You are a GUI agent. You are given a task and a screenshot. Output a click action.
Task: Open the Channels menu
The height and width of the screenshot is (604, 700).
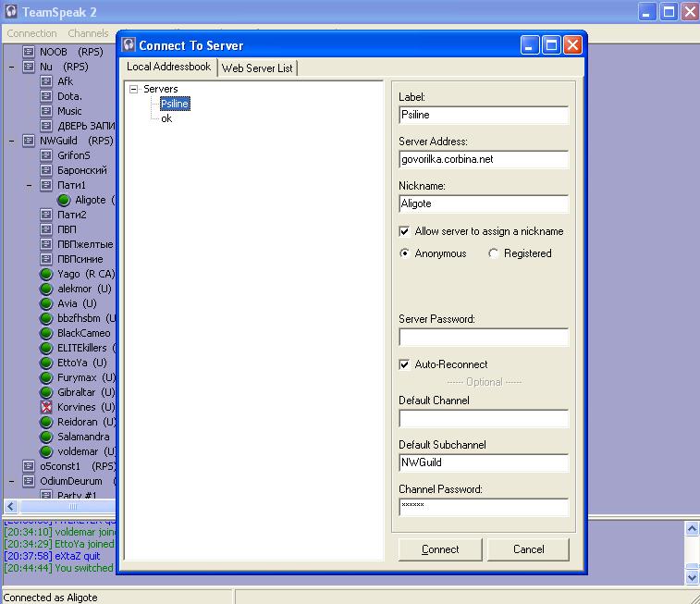[x=89, y=33]
